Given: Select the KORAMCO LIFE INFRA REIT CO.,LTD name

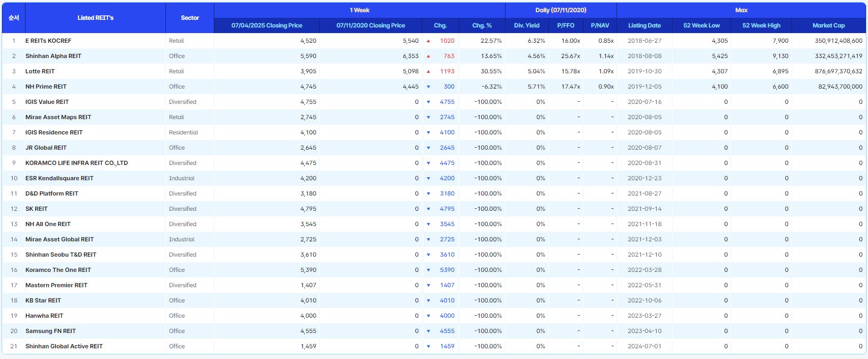Looking at the screenshot, I should coord(77,163).
